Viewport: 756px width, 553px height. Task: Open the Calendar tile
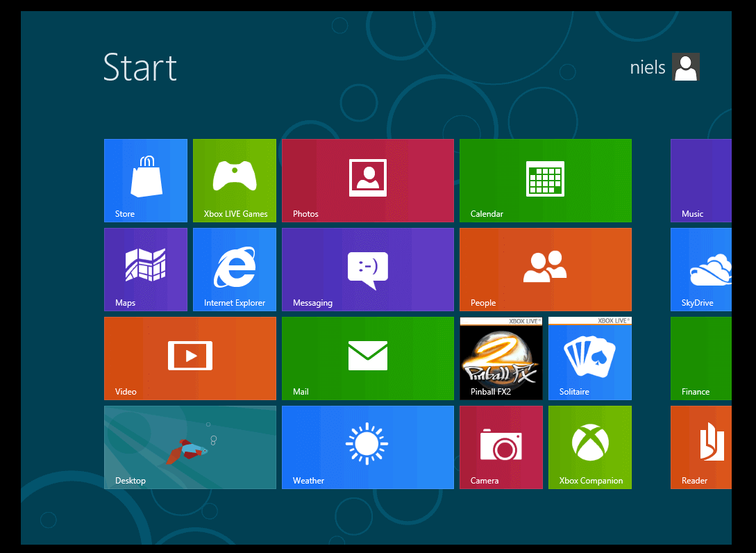(545, 181)
